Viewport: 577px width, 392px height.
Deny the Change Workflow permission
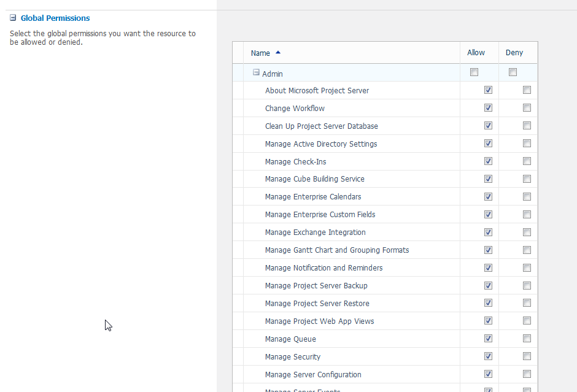527,108
